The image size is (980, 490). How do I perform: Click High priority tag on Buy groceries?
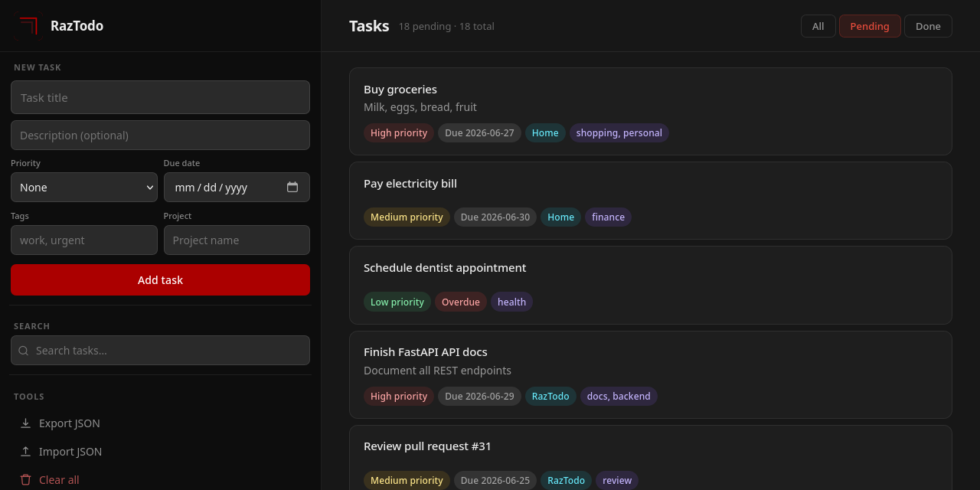tap(399, 133)
